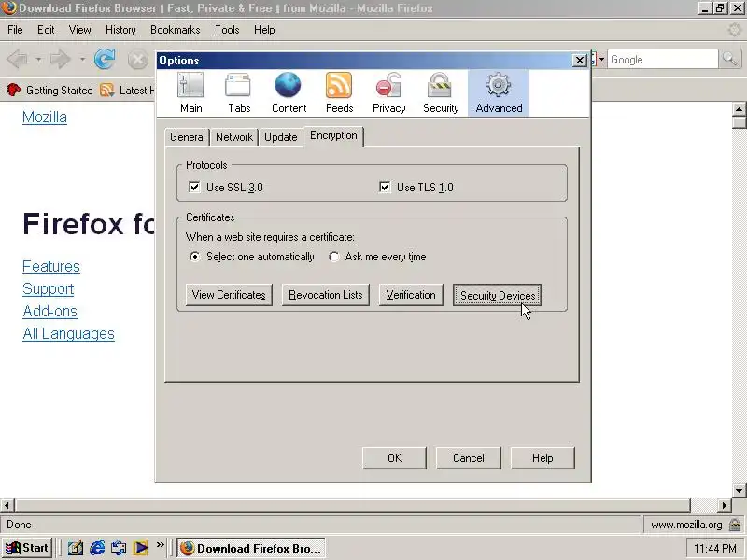Click the browser Forward arrow button
The height and width of the screenshot is (560, 747).
click(61, 60)
